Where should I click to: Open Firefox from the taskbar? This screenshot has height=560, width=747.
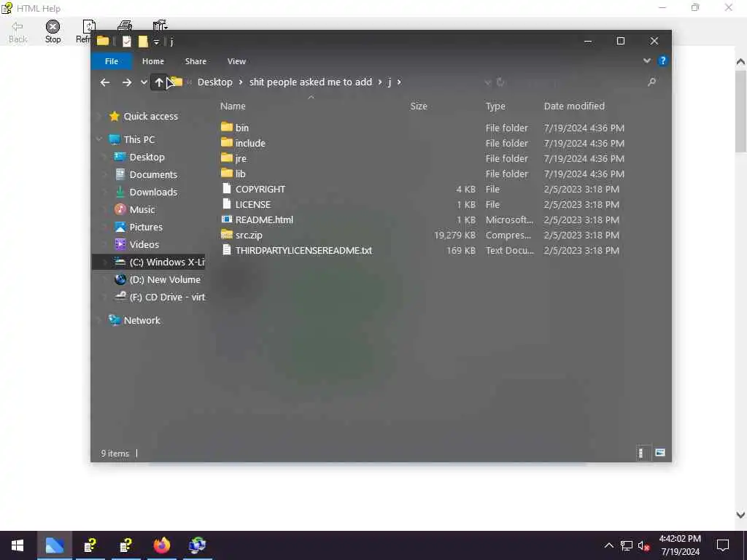[x=161, y=545]
